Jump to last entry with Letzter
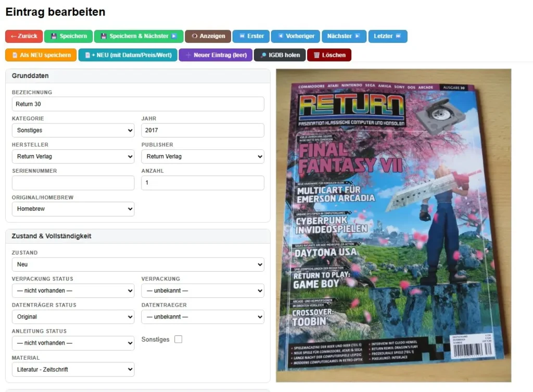This screenshot has height=392, width=533. [388, 36]
